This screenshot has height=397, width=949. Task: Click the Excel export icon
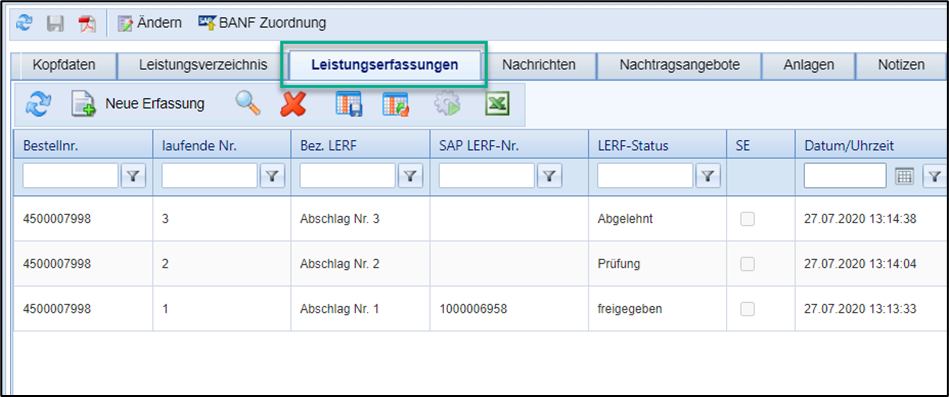click(x=497, y=104)
